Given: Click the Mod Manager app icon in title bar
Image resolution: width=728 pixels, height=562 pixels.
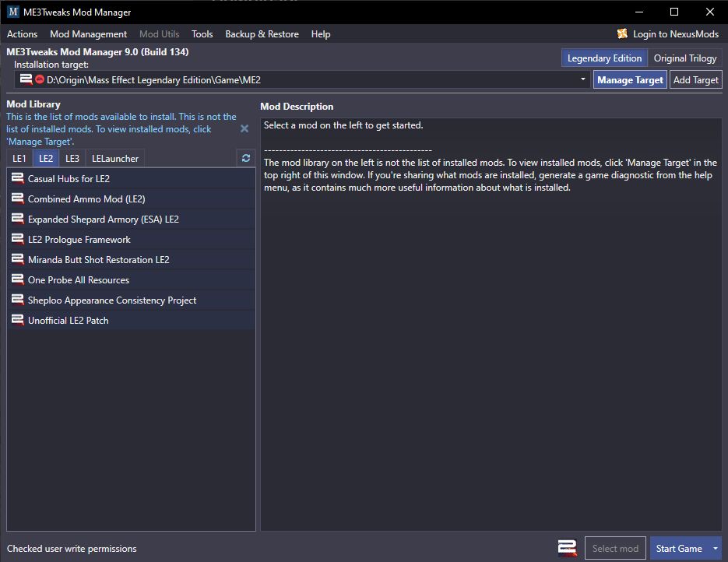Looking at the screenshot, I should [13, 12].
